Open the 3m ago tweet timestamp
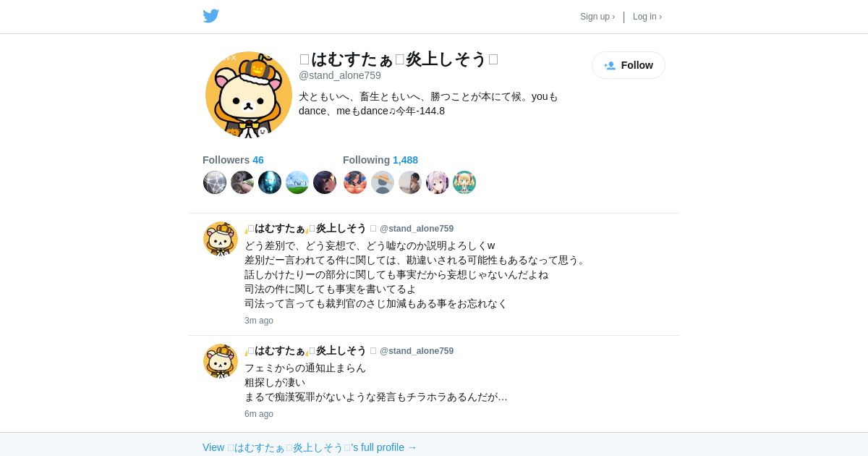Viewport: 868px width, 456px height. (x=259, y=321)
